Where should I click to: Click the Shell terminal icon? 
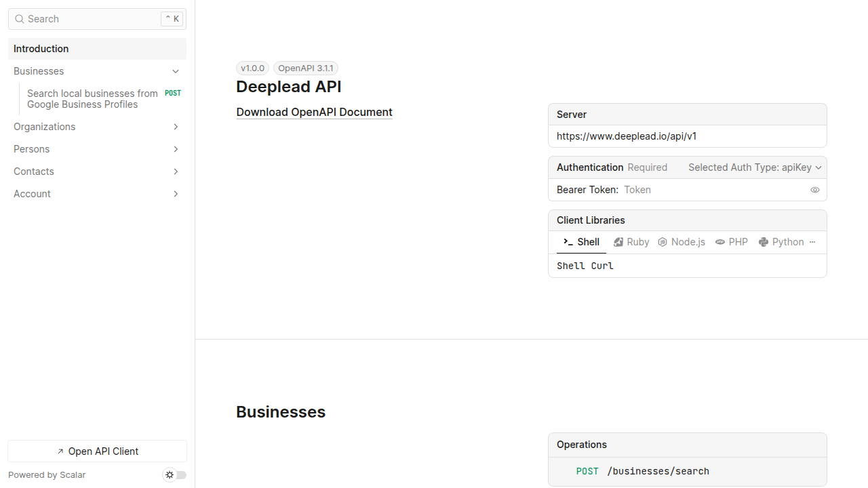click(x=568, y=242)
